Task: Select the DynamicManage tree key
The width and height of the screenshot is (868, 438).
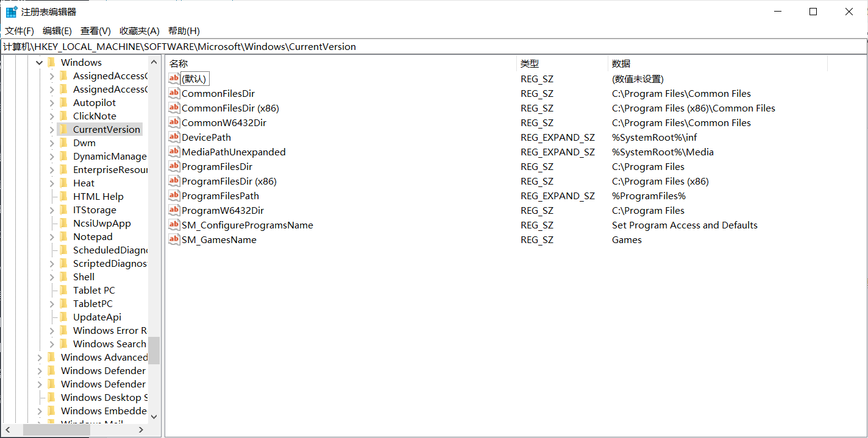Action: click(x=110, y=156)
